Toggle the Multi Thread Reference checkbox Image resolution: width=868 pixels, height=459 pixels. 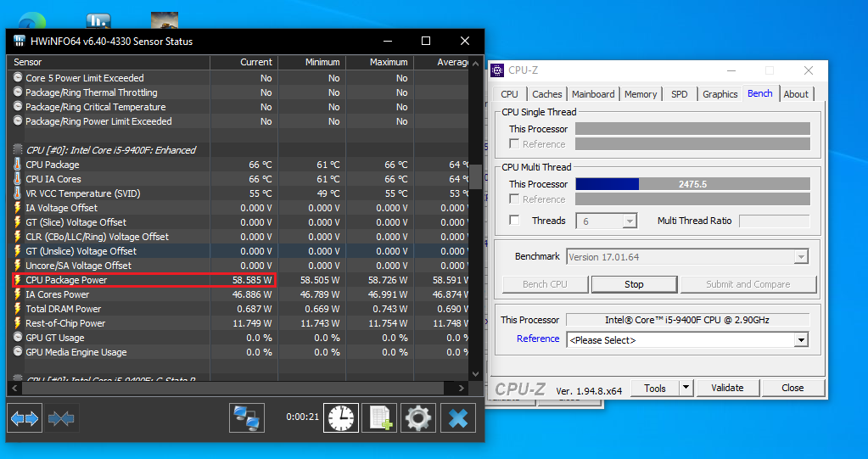click(x=514, y=199)
